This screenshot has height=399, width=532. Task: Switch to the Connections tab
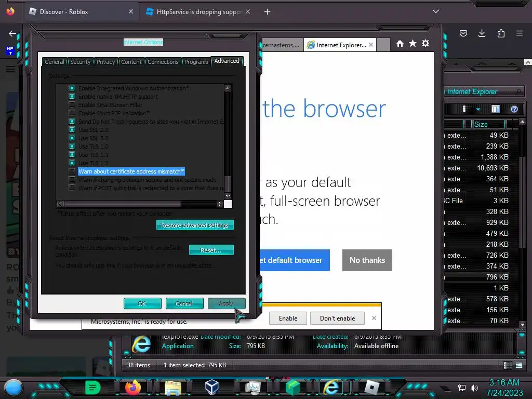click(163, 62)
